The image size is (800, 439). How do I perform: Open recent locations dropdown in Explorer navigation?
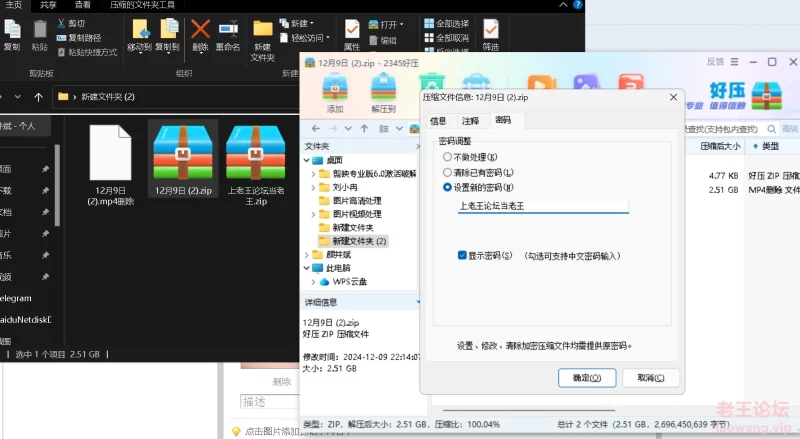[18, 96]
